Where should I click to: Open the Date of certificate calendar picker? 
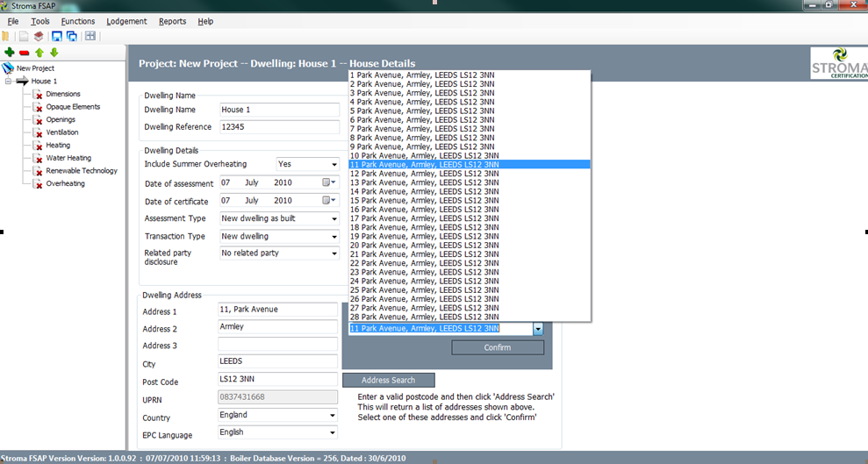329,200
